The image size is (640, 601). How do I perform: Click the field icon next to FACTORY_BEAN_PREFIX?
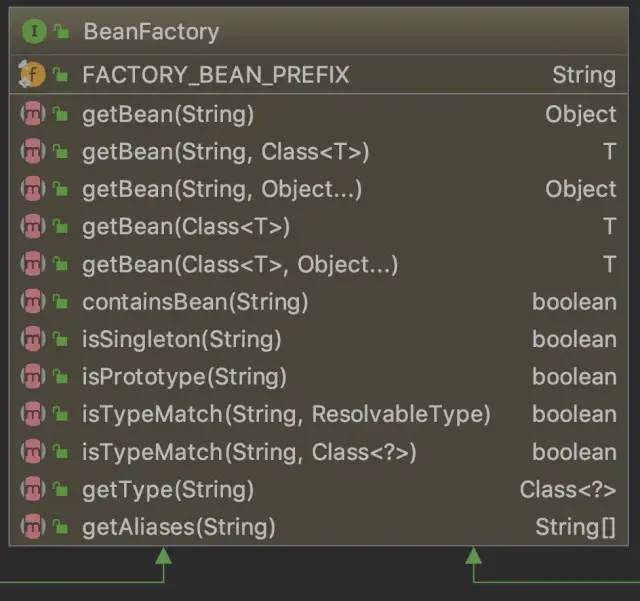[33, 74]
